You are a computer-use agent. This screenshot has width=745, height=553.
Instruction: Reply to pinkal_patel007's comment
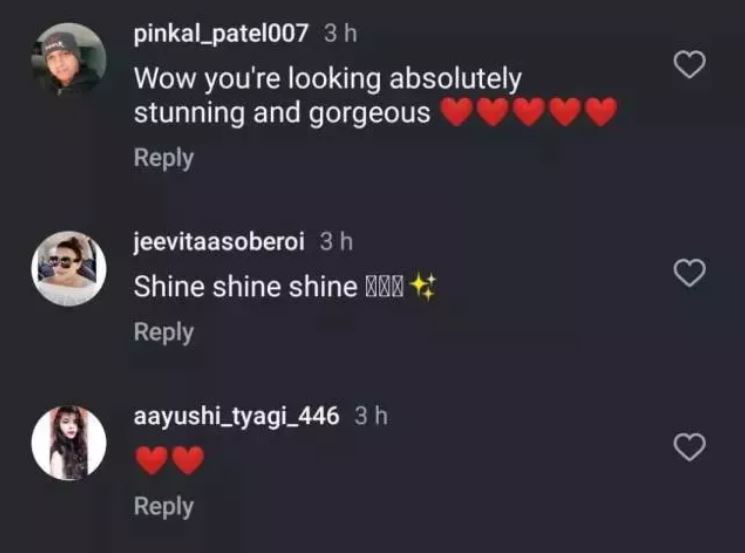164,158
